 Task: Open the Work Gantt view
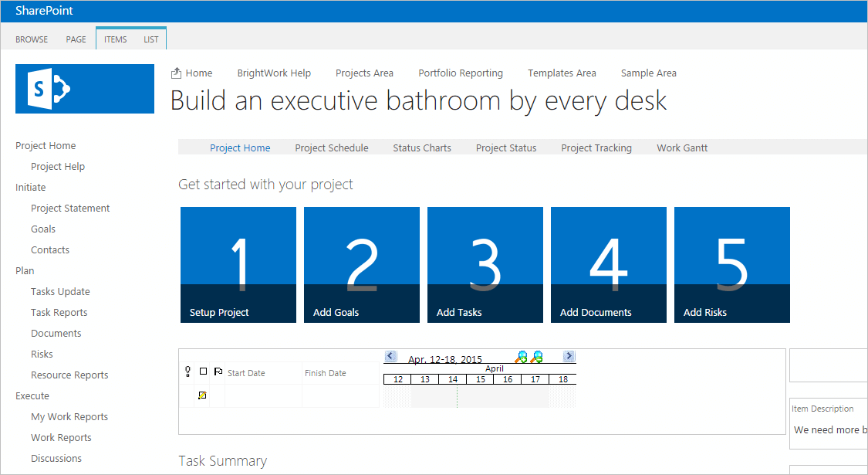click(682, 148)
